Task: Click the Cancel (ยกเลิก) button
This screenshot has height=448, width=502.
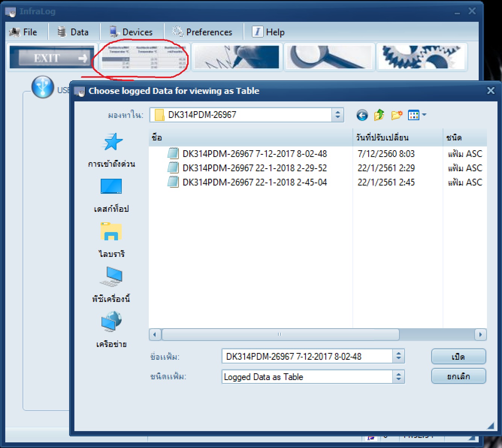Action: click(x=458, y=376)
